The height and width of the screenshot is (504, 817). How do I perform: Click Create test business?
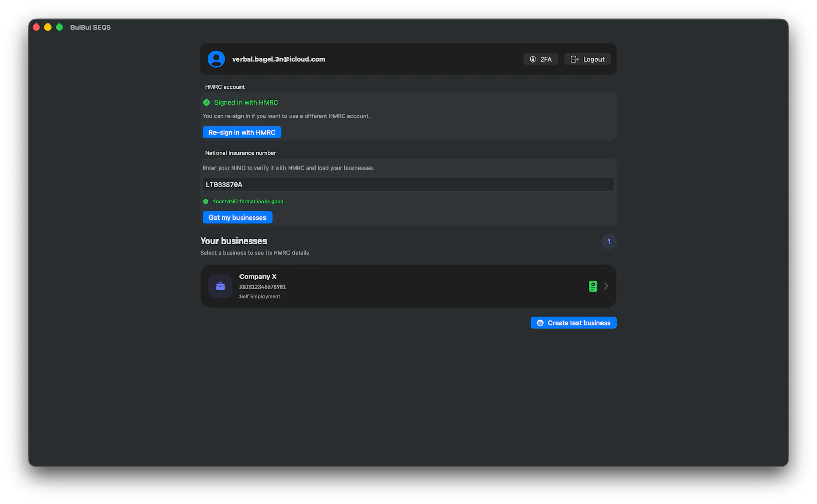[x=573, y=323]
